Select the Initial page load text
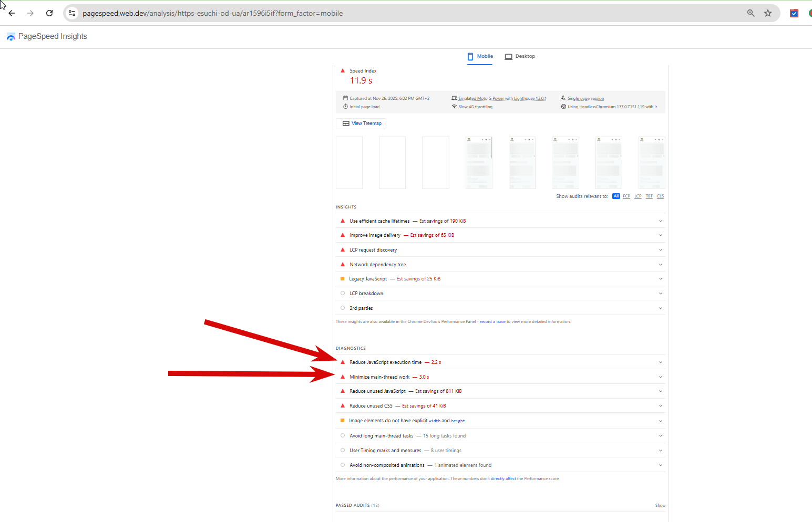 point(364,107)
